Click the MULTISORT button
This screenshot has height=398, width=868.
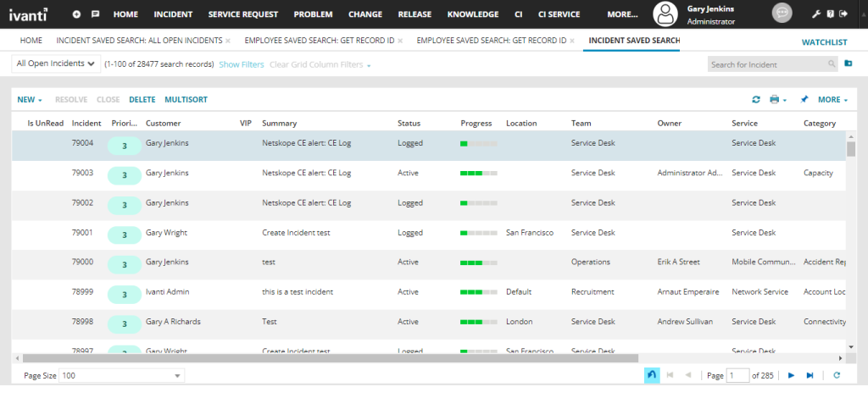(186, 100)
